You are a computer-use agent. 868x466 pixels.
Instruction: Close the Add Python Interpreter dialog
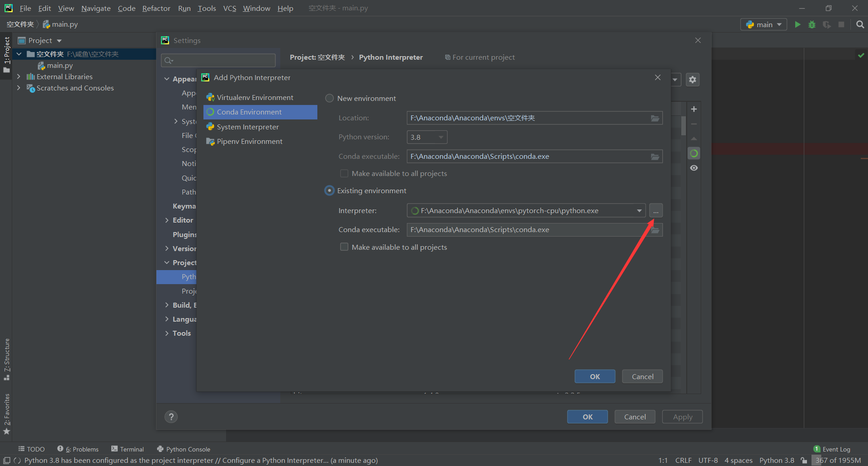[x=658, y=78]
